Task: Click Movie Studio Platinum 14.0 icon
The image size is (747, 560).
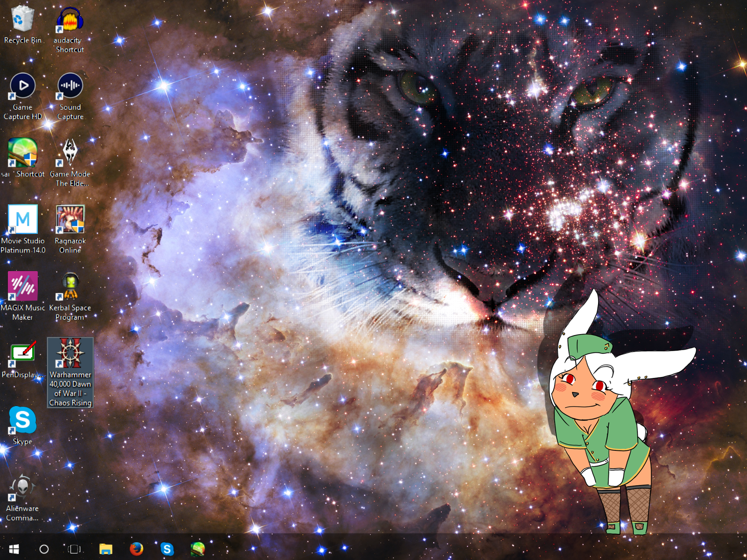Action: tap(22, 219)
